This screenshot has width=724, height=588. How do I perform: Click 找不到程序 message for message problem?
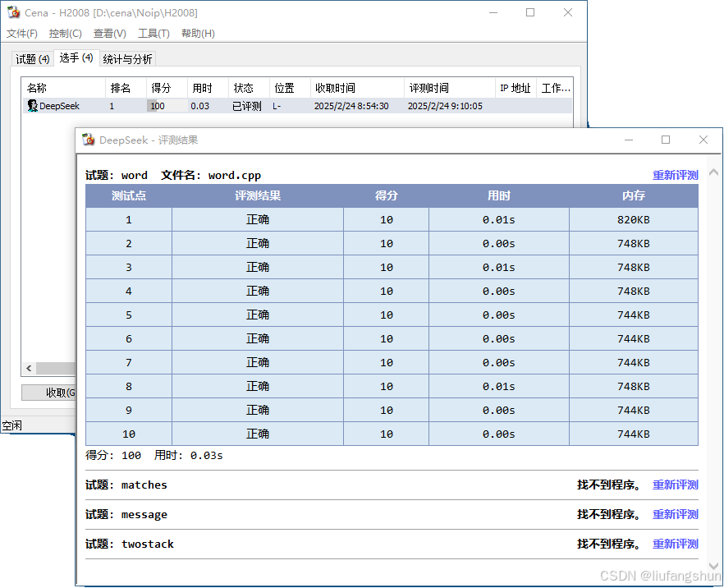pos(608,514)
